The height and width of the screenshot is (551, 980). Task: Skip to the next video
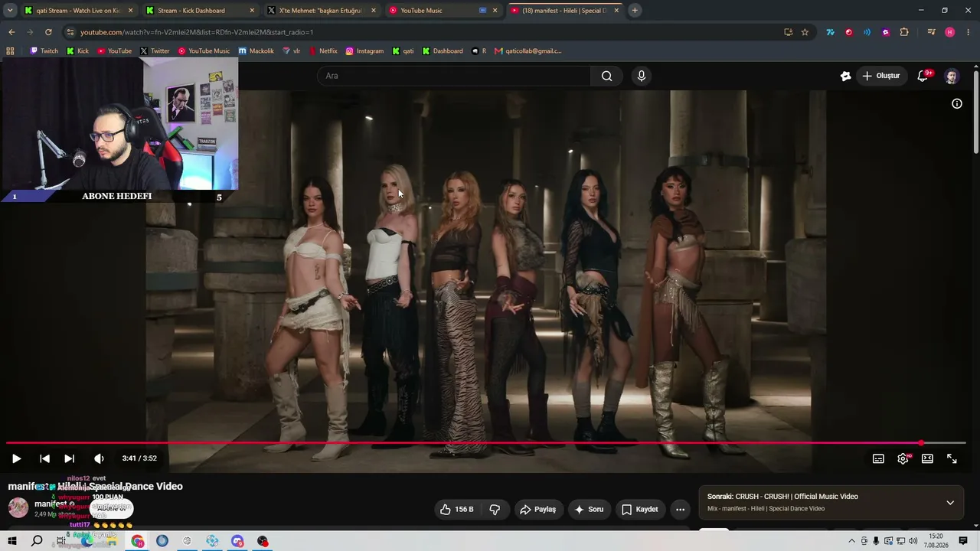tap(69, 458)
